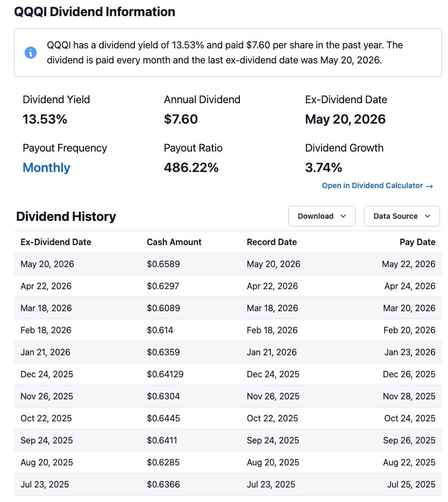Click the 486.22% Payout Ratio value
The height and width of the screenshot is (502, 448).
[x=191, y=168]
